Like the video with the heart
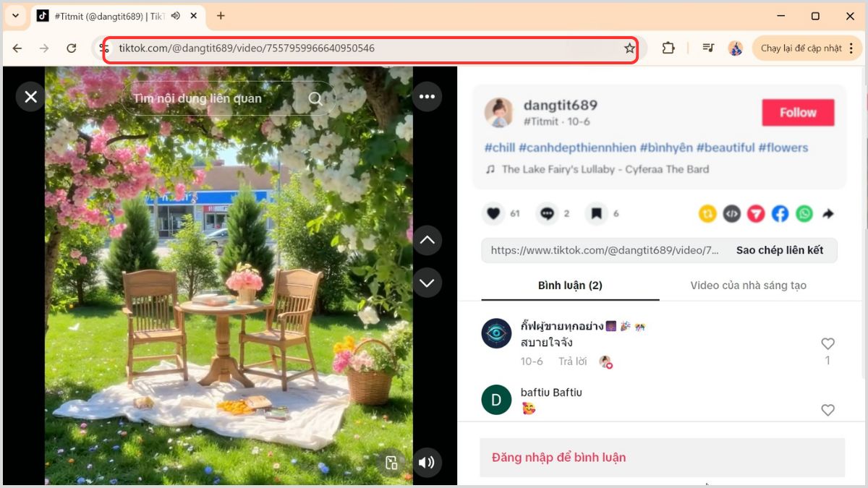This screenshot has height=488, width=868. point(493,213)
